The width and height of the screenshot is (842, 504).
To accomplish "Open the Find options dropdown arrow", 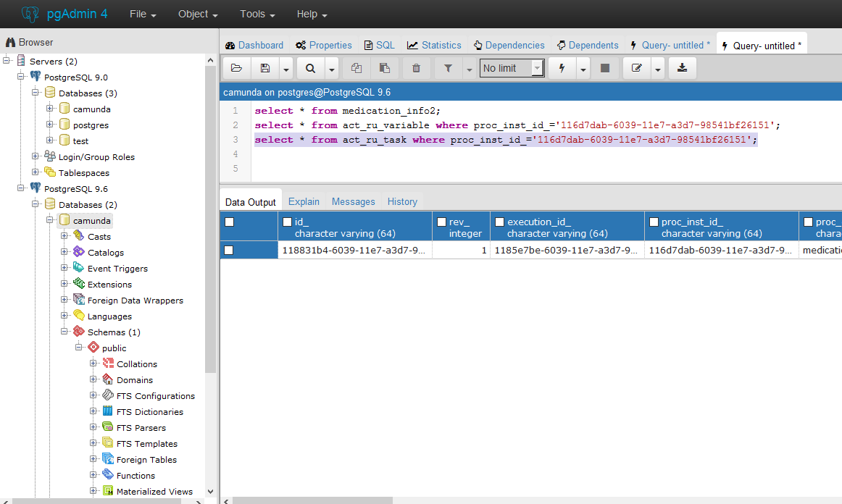I will 331,69.
